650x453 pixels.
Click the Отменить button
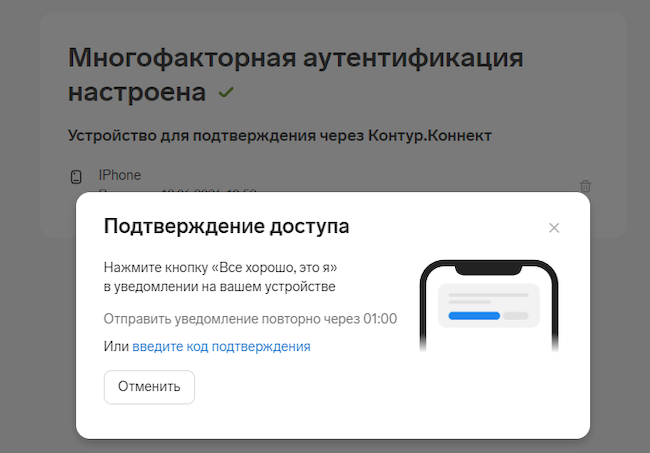click(x=149, y=387)
